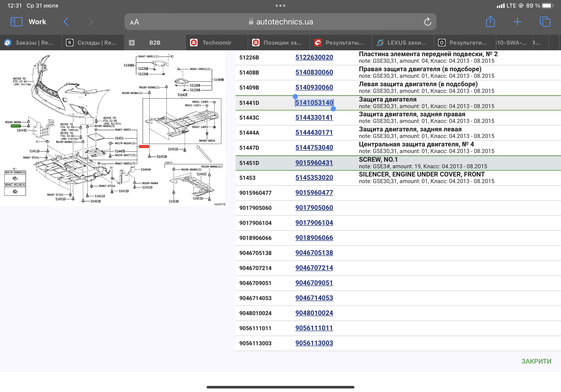Open part number 5140830060 link
Image resolution: width=561 pixels, height=392 pixels.
(x=314, y=72)
